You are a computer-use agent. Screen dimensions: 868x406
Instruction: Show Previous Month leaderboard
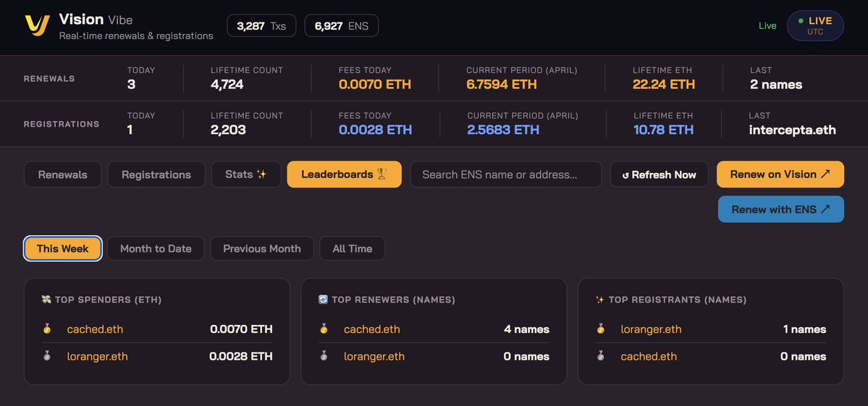pyautogui.click(x=262, y=248)
